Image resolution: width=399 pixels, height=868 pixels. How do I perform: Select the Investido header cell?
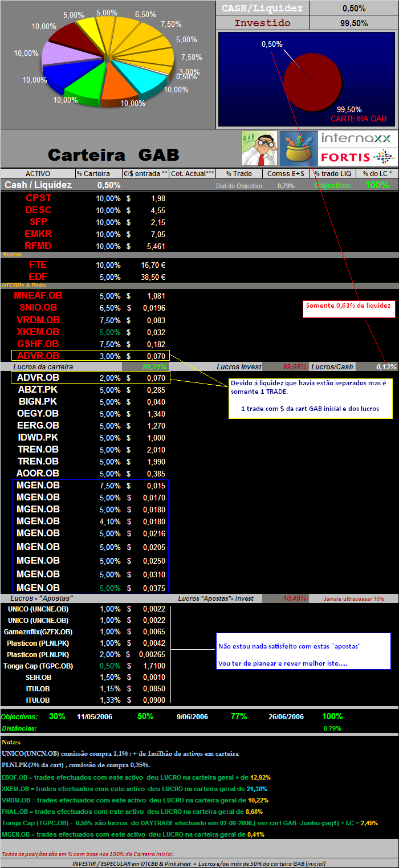(x=263, y=23)
